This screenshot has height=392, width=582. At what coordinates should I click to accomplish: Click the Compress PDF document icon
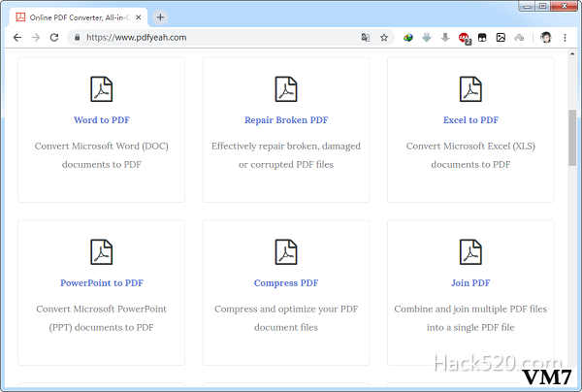286,252
